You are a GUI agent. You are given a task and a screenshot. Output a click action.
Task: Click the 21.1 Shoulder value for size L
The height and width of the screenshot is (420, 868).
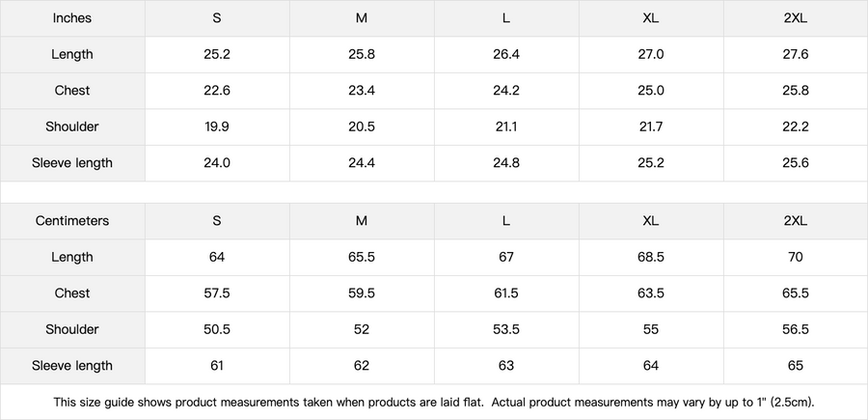click(506, 126)
